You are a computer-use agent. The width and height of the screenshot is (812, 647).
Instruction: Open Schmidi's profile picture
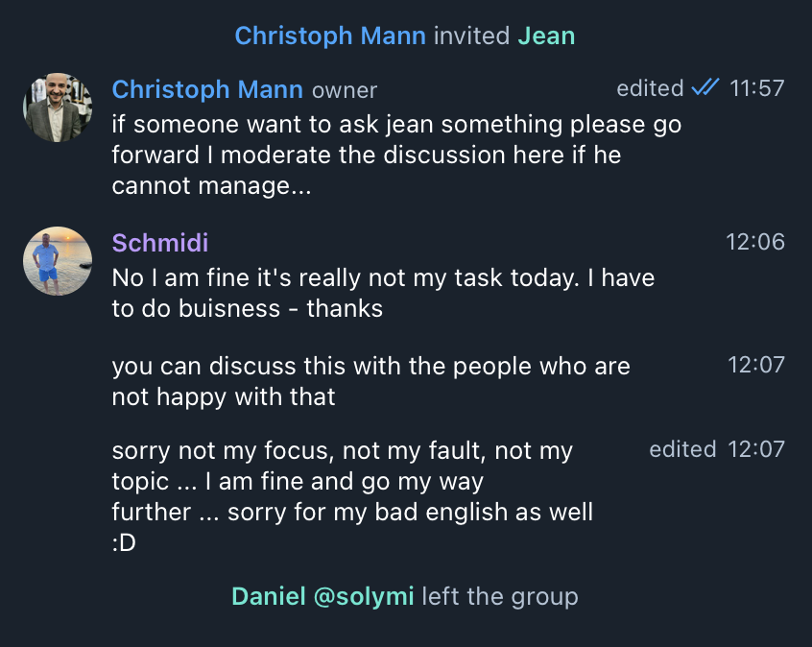point(58,261)
